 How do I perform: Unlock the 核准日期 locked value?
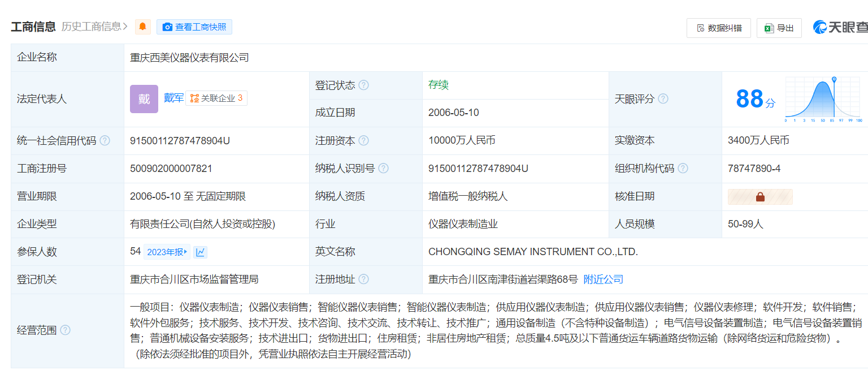pos(760,197)
